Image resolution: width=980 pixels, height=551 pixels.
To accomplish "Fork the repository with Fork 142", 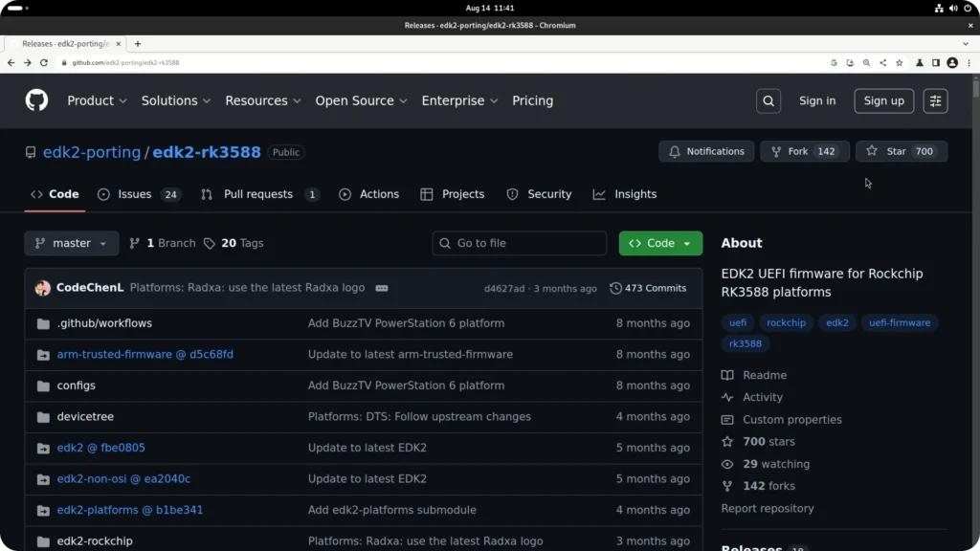I will (x=804, y=151).
